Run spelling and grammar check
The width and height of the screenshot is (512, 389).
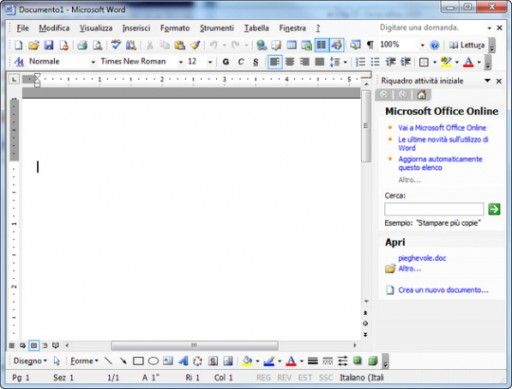click(x=116, y=45)
